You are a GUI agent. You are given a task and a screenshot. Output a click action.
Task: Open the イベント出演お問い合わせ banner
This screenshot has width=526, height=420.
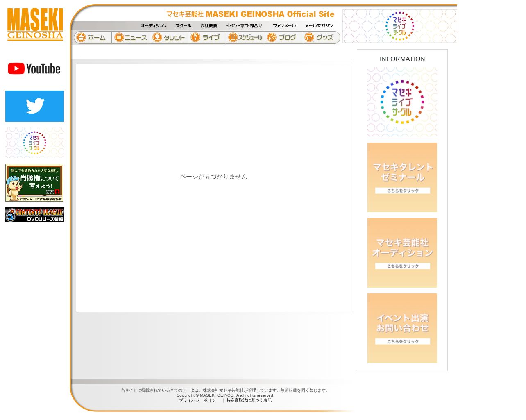pos(402,328)
